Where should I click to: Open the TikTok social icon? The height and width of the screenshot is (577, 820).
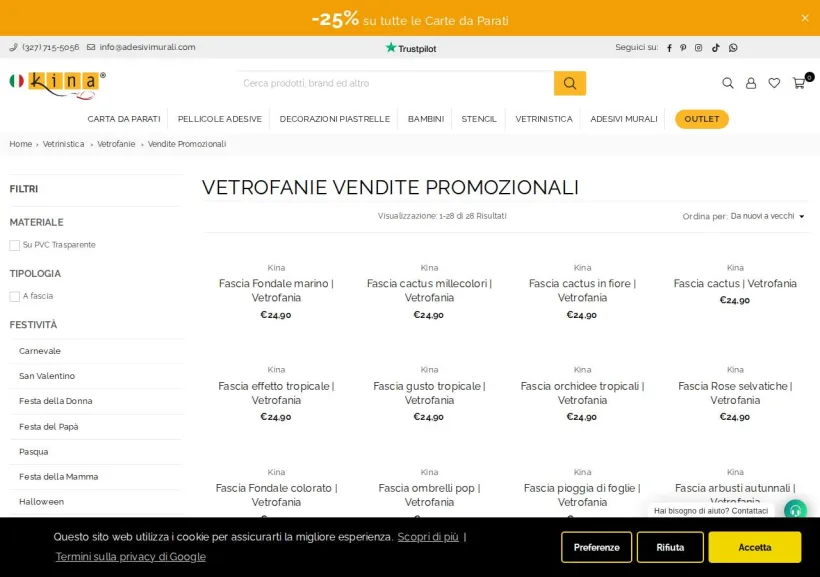[715, 48]
